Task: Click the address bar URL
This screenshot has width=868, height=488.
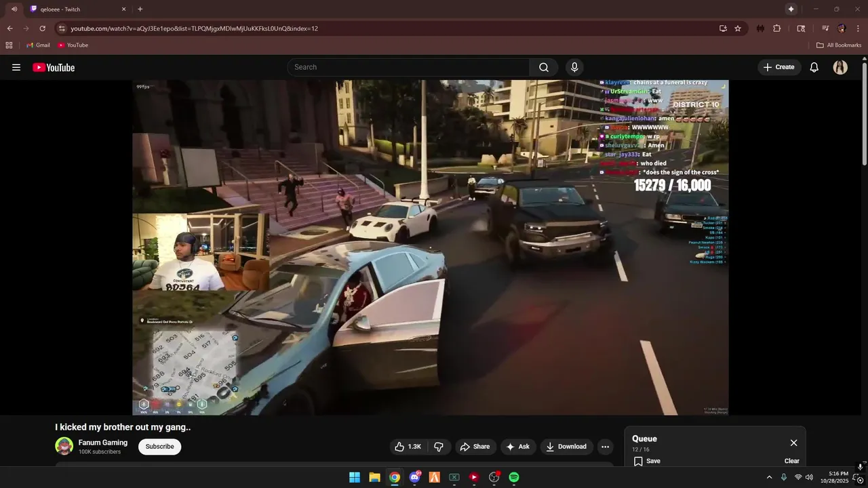Action: click(194, 28)
